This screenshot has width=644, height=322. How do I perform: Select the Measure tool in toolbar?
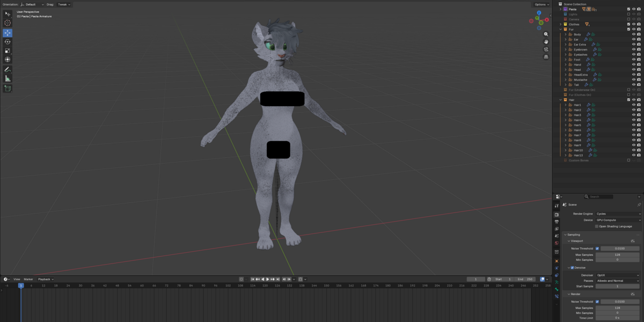(8, 78)
